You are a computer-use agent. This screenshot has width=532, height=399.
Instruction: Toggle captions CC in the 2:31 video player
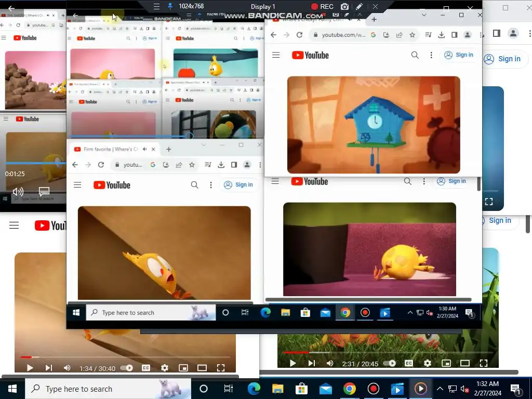(409, 363)
